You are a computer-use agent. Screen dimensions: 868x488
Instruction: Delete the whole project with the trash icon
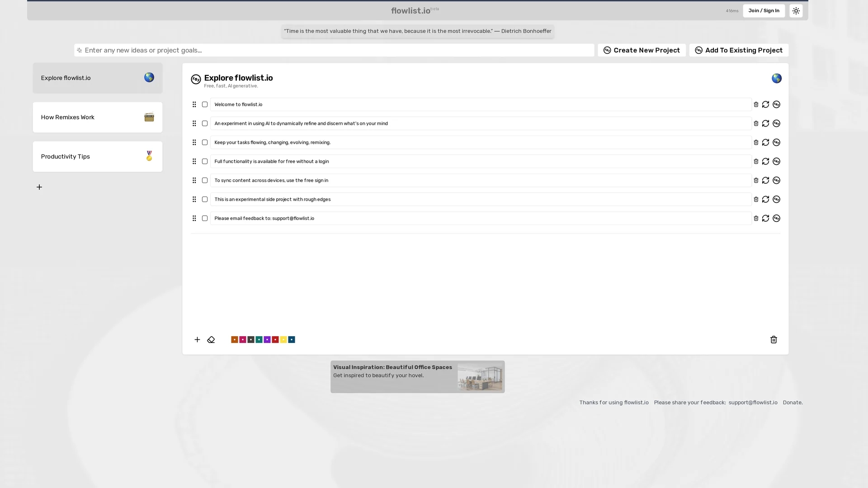[774, 339]
